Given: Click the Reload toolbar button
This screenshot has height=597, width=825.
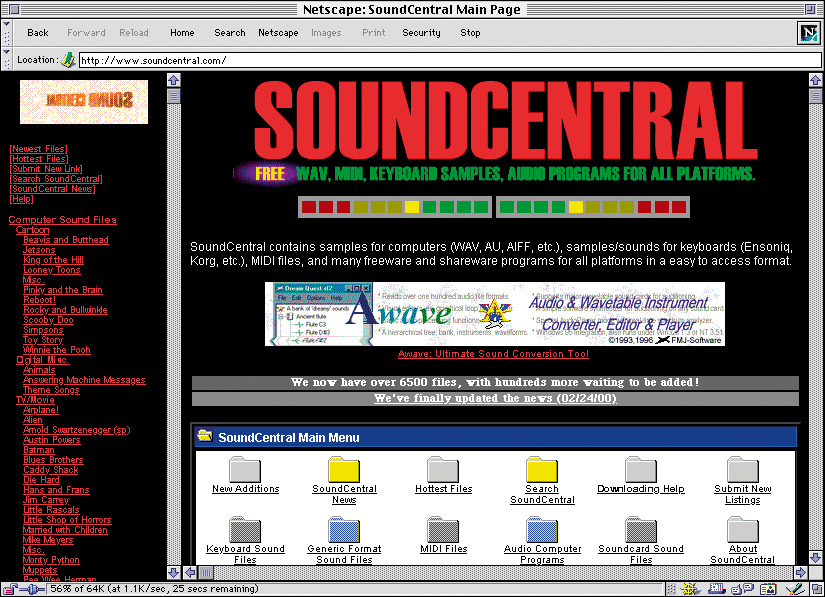Looking at the screenshot, I should 134,33.
